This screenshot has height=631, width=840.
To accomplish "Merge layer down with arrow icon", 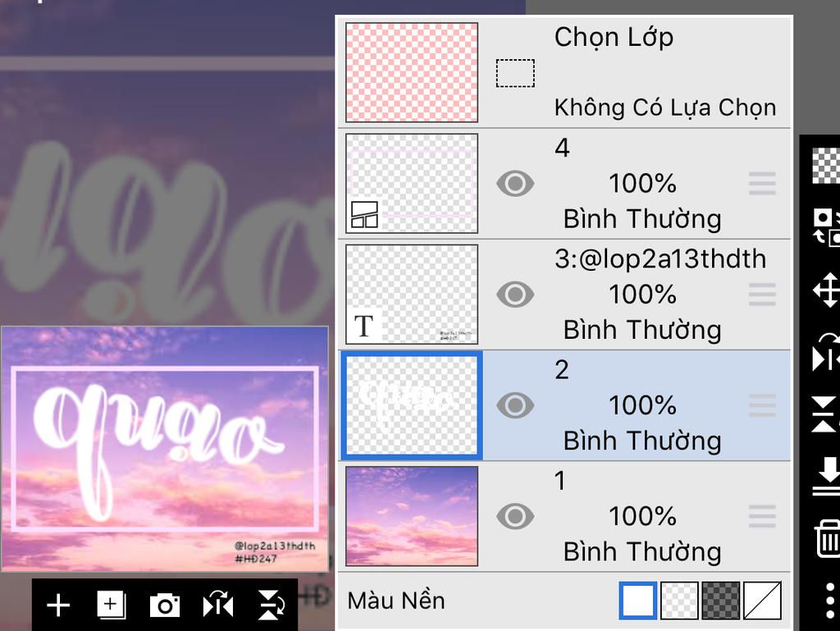I will pyautogui.click(x=827, y=476).
